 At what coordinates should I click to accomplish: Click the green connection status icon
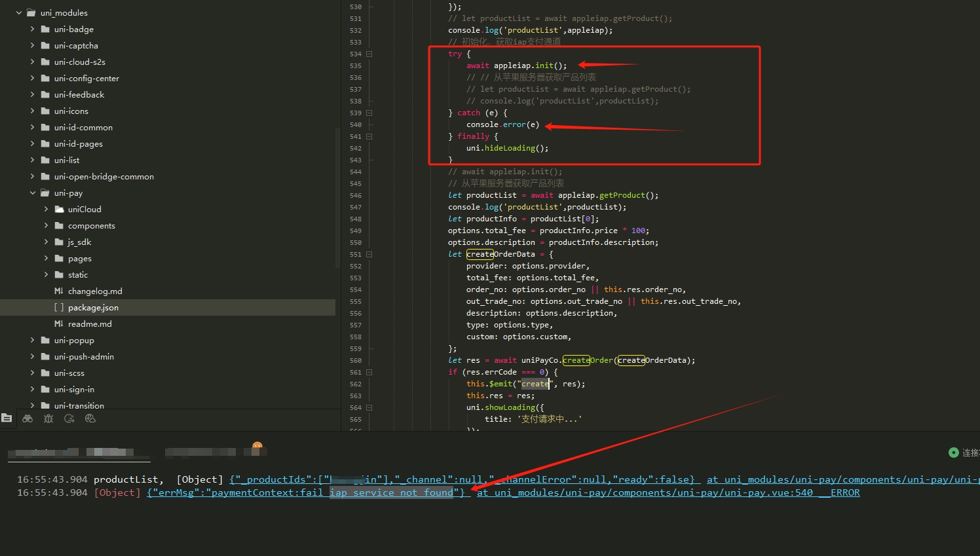tap(954, 453)
